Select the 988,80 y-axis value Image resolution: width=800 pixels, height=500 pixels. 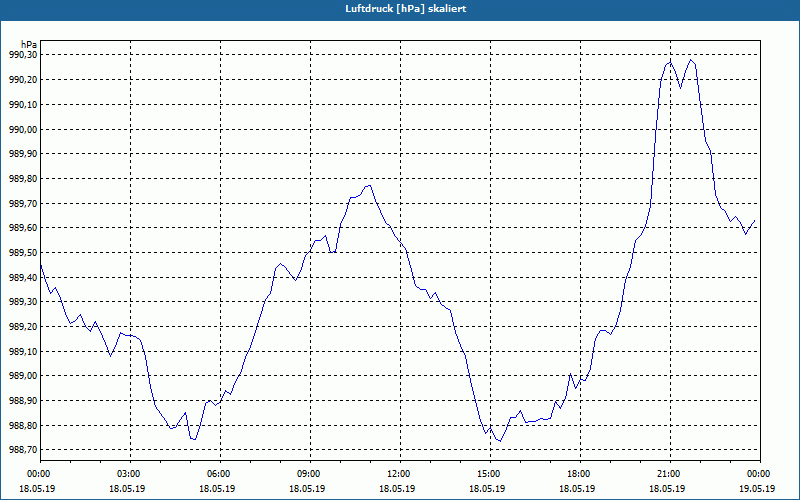(x=23, y=425)
